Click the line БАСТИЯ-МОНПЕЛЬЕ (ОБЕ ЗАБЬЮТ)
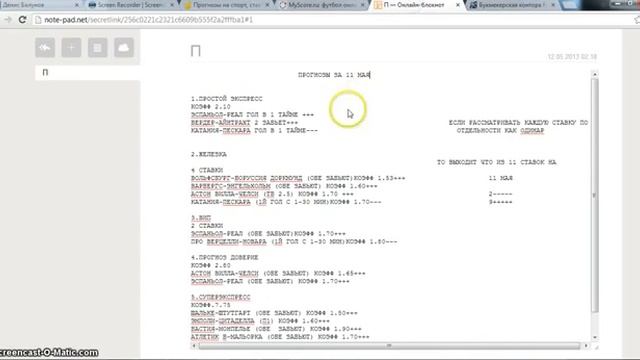This screenshot has width=640, height=360. pyautogui.click(x=276, y=329)
